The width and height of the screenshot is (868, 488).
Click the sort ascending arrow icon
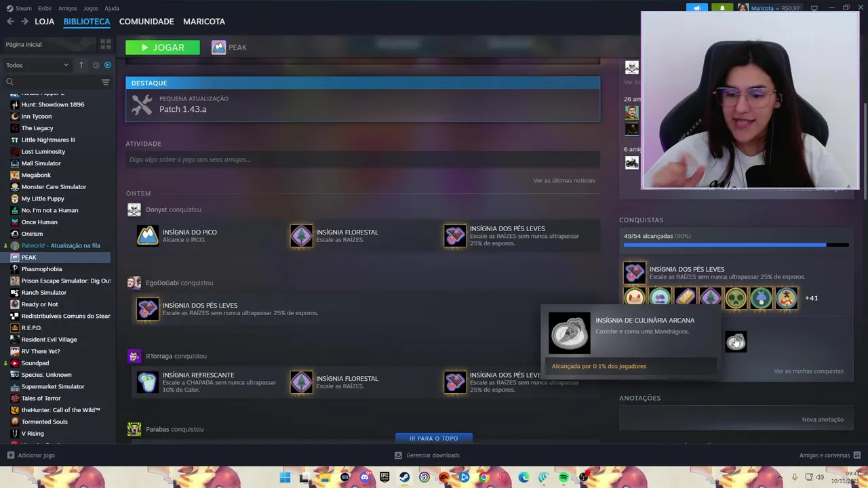81,65
